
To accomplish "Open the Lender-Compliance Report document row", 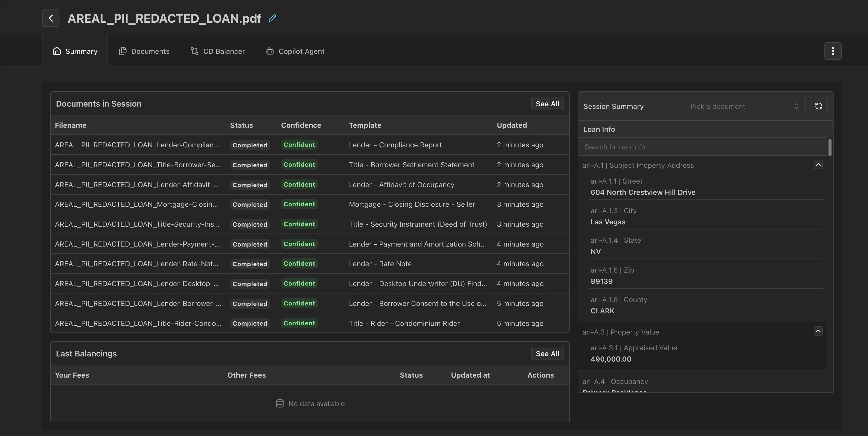I will 310,145.
